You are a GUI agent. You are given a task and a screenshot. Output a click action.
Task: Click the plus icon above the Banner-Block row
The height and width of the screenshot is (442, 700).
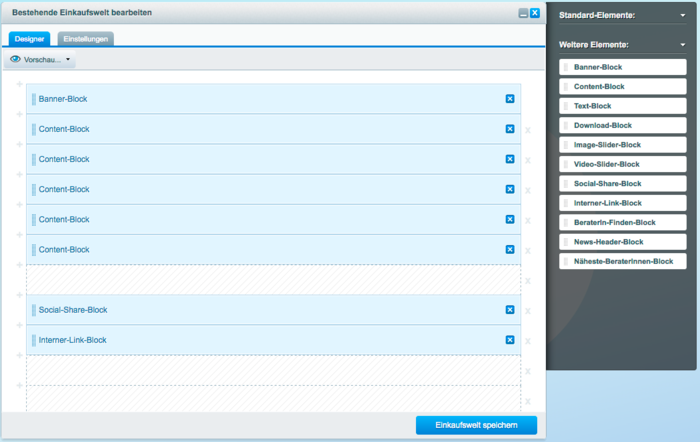(20, 85)
